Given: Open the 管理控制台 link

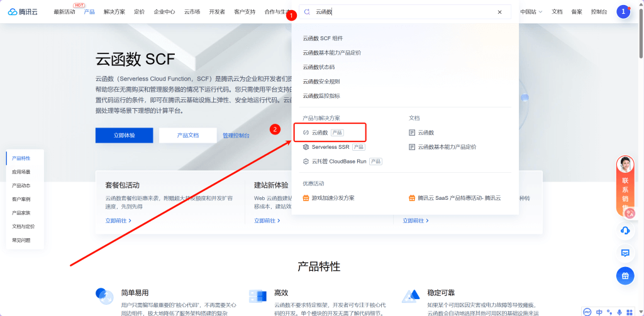Looking at the screenshot, I should (x=236, y=136).
